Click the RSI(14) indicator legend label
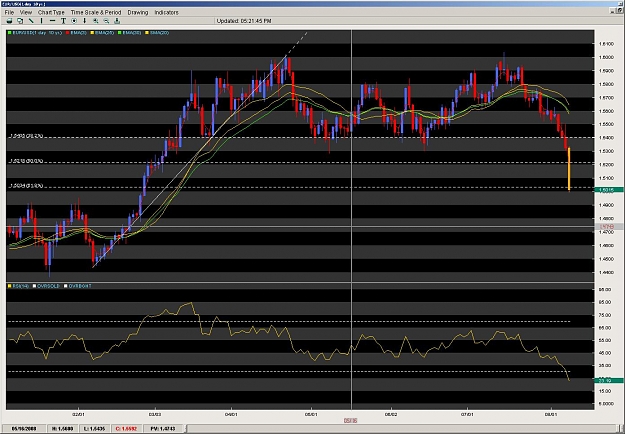 pos(21,286)
